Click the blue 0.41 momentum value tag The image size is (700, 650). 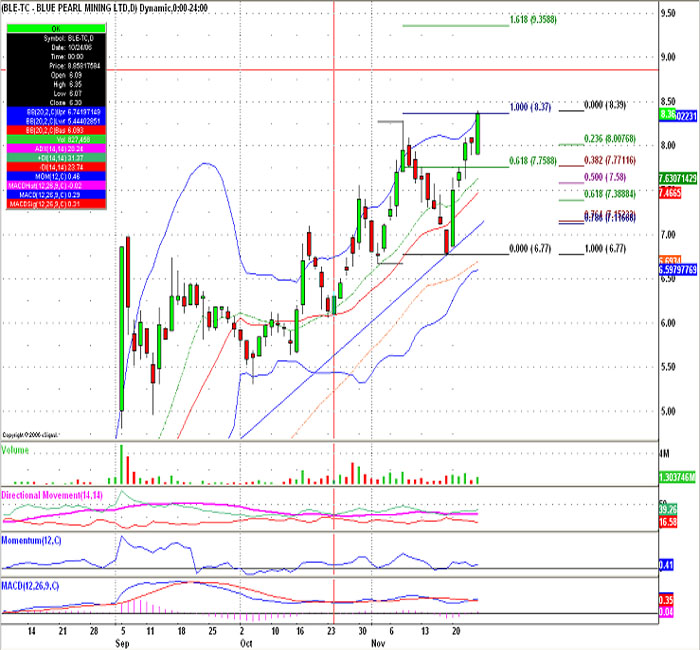(666, 565)
